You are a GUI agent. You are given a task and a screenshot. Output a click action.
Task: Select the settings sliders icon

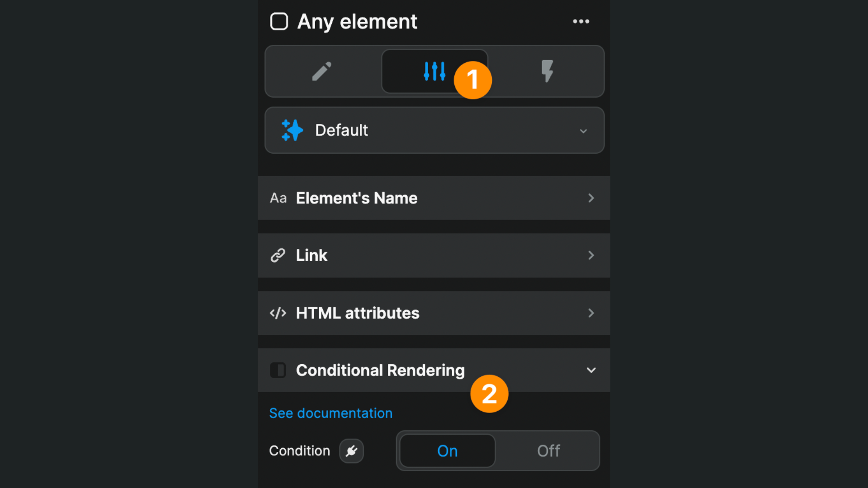click(434, 71)
